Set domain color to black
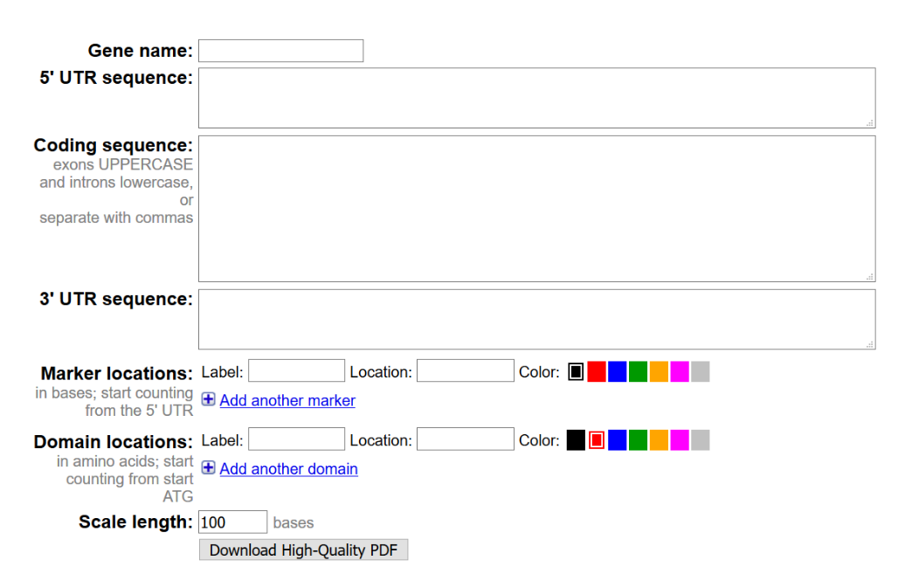This screenshot has height=588, width=905. (576, 440)
